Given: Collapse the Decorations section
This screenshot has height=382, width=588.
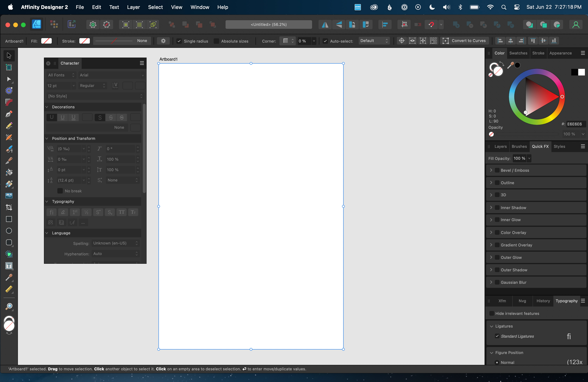Looking at the screenshot, I should tap(47, 107).
